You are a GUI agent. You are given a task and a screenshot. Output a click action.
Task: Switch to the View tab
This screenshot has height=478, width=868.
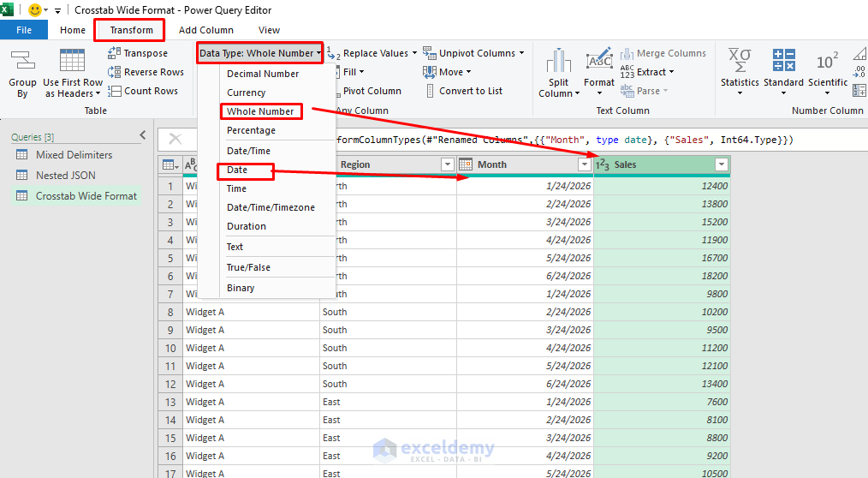(269, 30)
